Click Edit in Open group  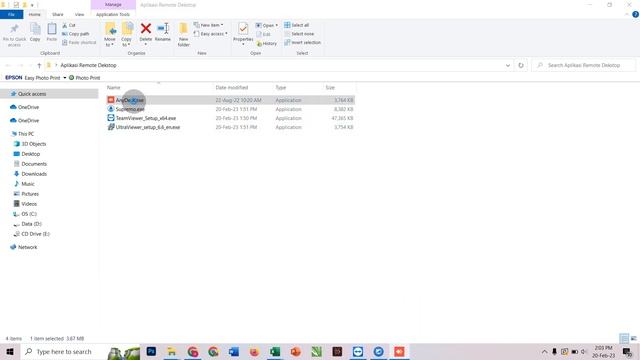pyautogui.click(x=264, y=34)
